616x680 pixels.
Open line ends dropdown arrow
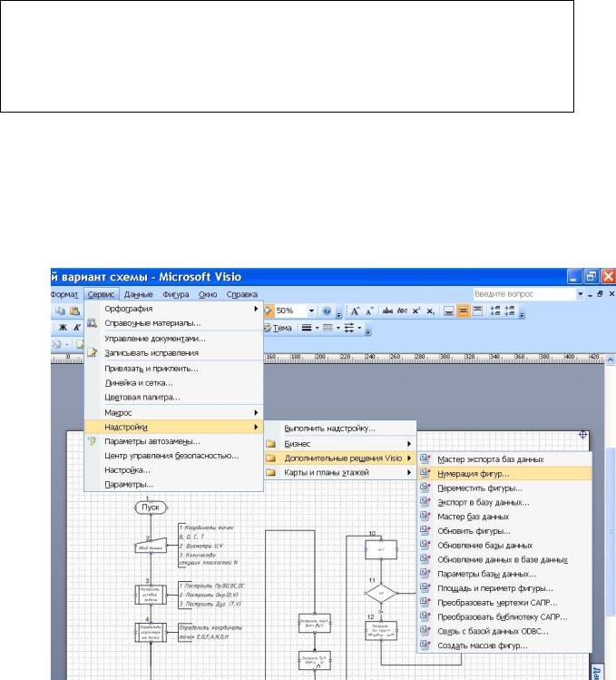pos(359,328)
